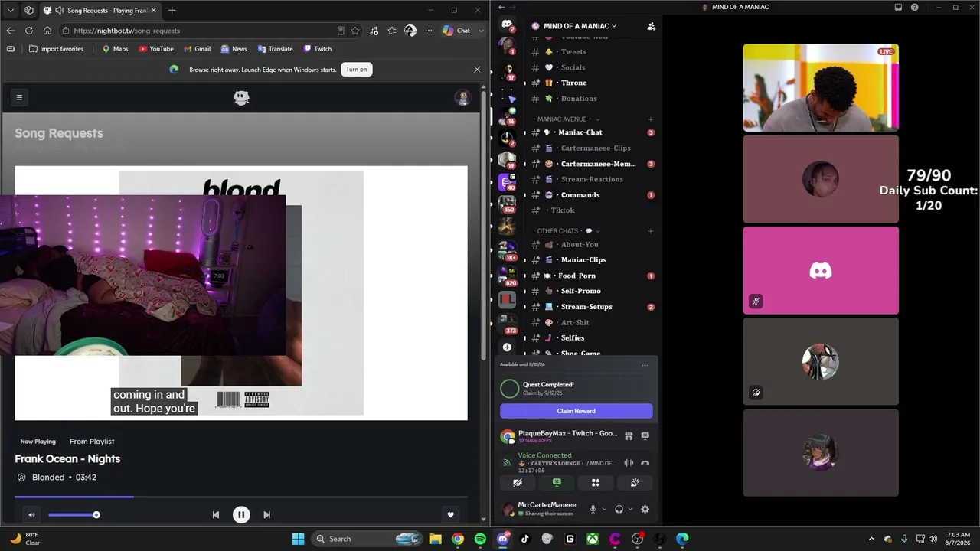Open the Gmail bookmark

tap(197, 49)
